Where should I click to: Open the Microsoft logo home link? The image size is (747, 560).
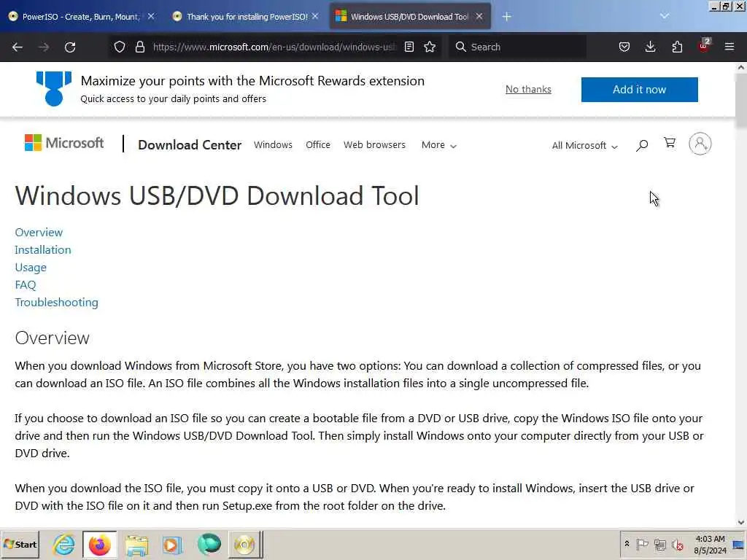pyautogui.click(x=64, y=143)
